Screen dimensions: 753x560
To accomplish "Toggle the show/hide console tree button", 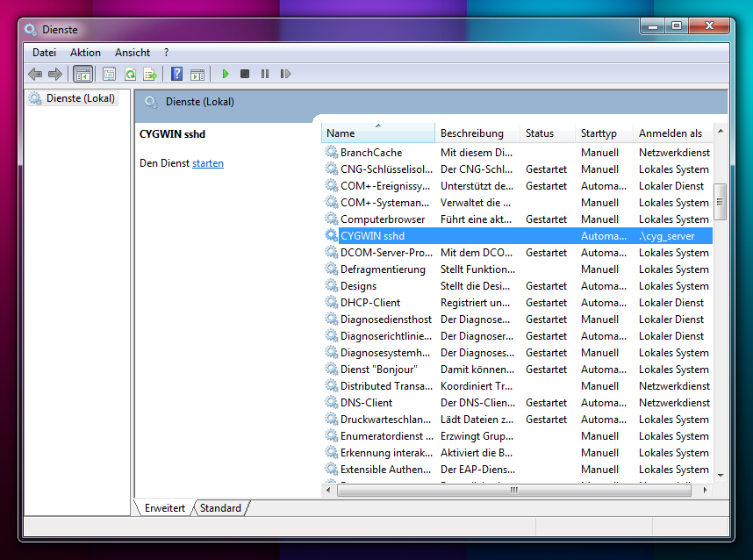I will (82, 75).
